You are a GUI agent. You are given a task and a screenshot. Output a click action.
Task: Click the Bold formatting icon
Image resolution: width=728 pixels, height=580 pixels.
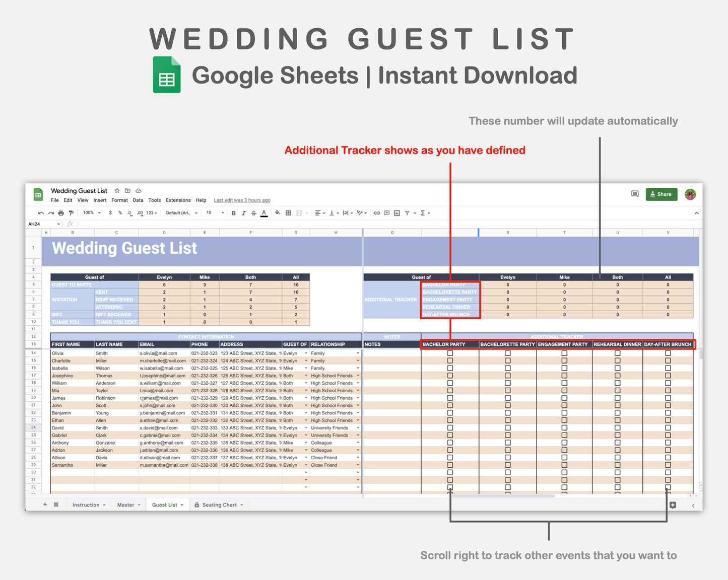233,212
